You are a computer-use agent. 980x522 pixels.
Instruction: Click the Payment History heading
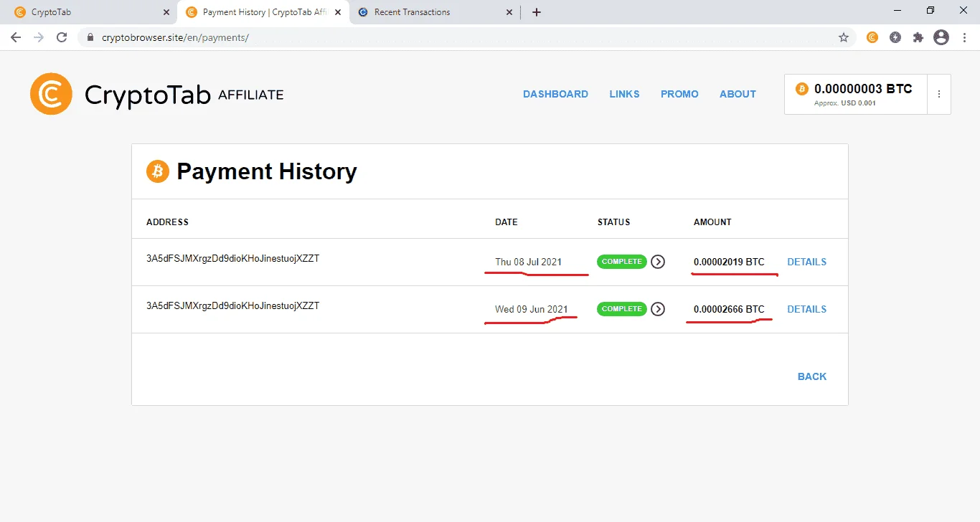[267, 171]
